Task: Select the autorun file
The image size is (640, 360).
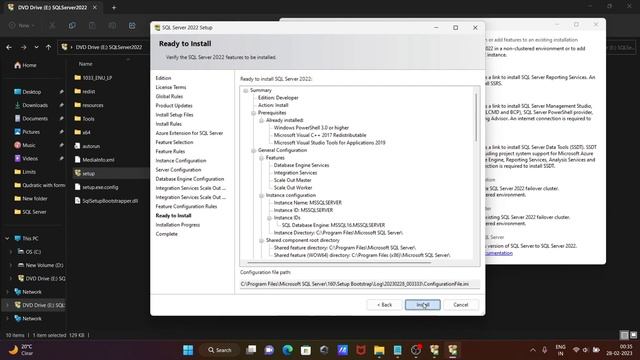Action: click(87, 146)
